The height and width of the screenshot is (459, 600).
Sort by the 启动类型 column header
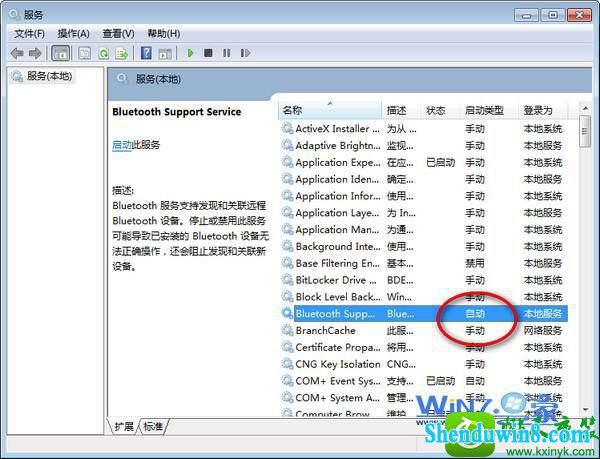coord(489,110)
